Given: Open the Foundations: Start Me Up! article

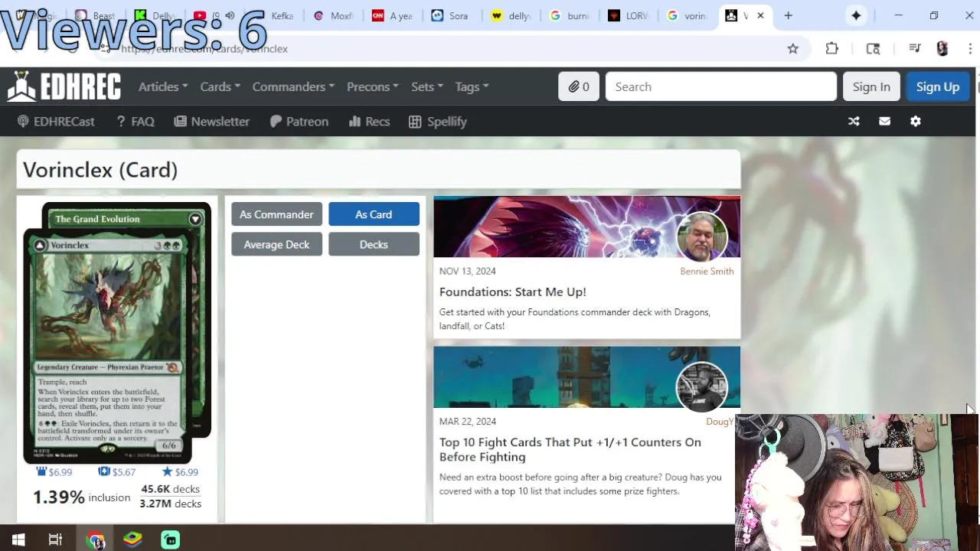Looking at the screenshot, I should 513,292.
